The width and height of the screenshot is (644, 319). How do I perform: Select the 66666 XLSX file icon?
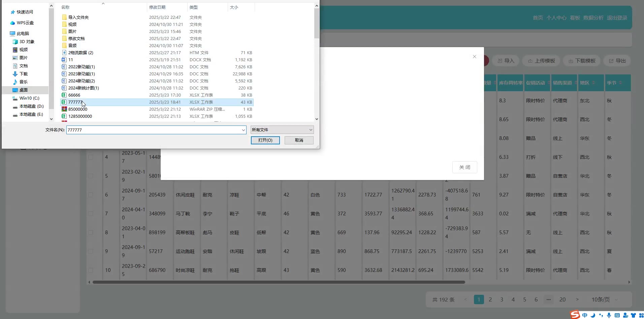click(64, 95)
